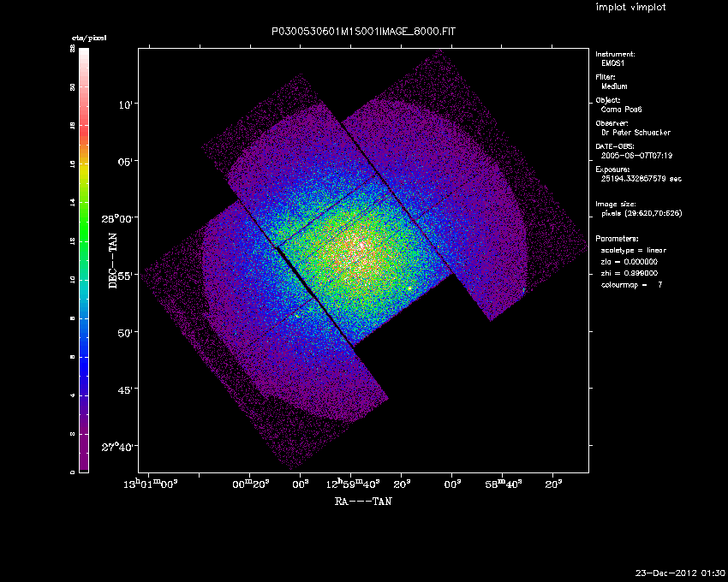Select exposure value '25194.332857579 sec'

641,179
